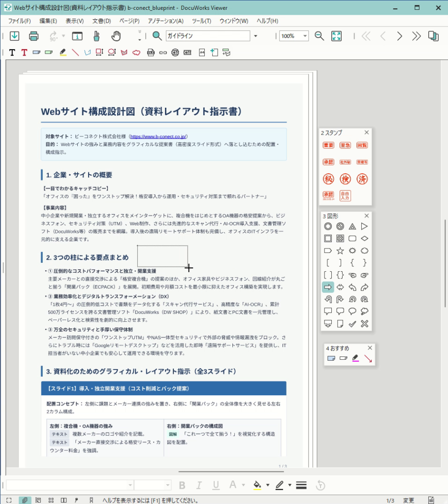Select the round date stamp tool
This screenshot has width=448, height=504.
175,52
